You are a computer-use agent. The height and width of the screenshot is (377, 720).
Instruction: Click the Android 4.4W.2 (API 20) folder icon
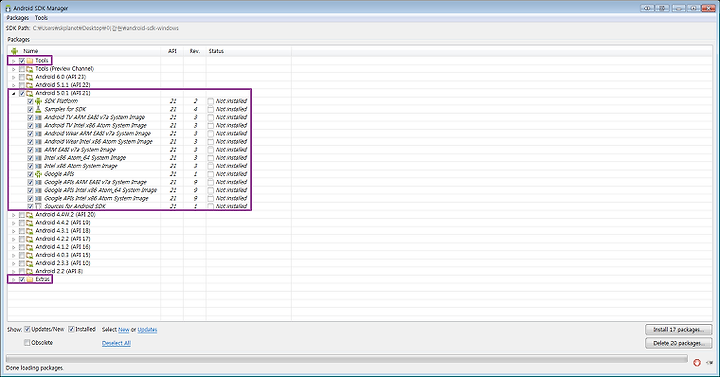point(30,214)
